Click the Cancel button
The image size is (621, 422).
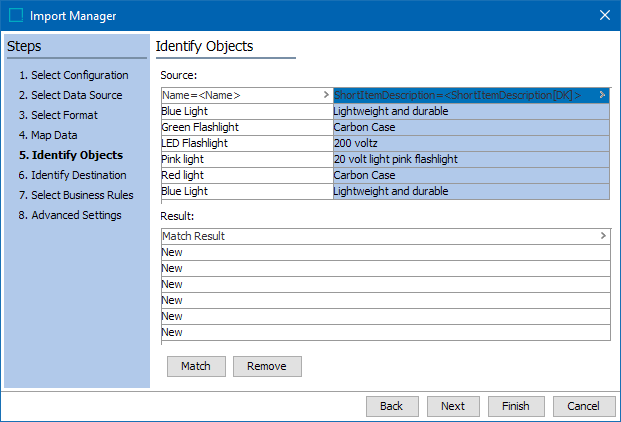(x=584, y=406)
